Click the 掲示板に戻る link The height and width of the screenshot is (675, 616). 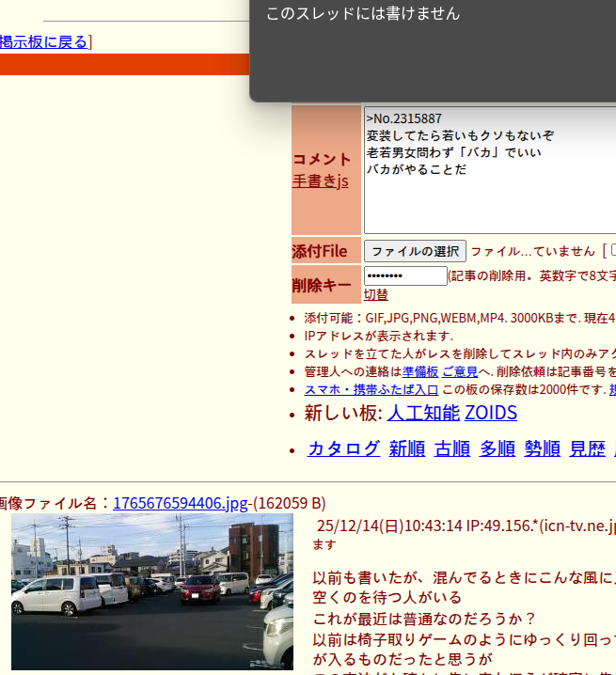point(43,41)
